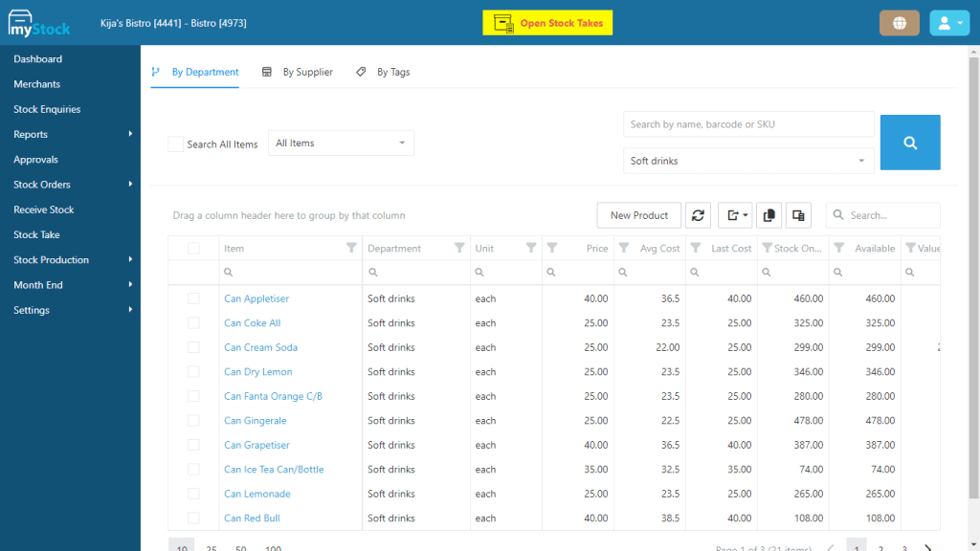This screenshot has width=980, height=551.
Task: Open the export options icon
Action: [x=734, y=214]
